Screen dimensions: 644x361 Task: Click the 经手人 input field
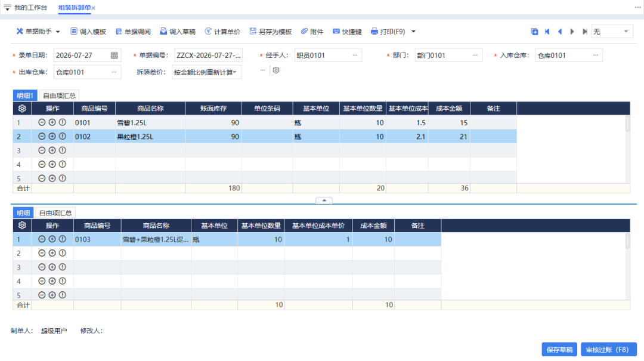(x=328, y=55)
